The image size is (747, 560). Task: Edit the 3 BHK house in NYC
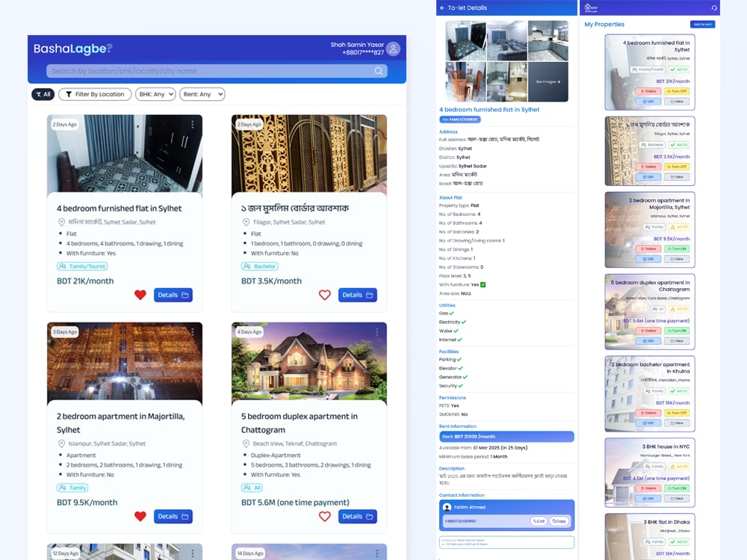(x=648, y=499)
